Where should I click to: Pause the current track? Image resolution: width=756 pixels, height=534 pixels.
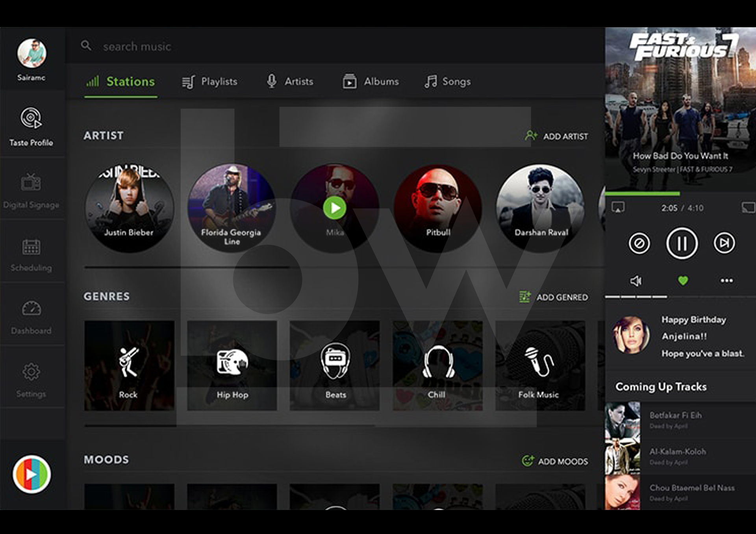(682, 243)
